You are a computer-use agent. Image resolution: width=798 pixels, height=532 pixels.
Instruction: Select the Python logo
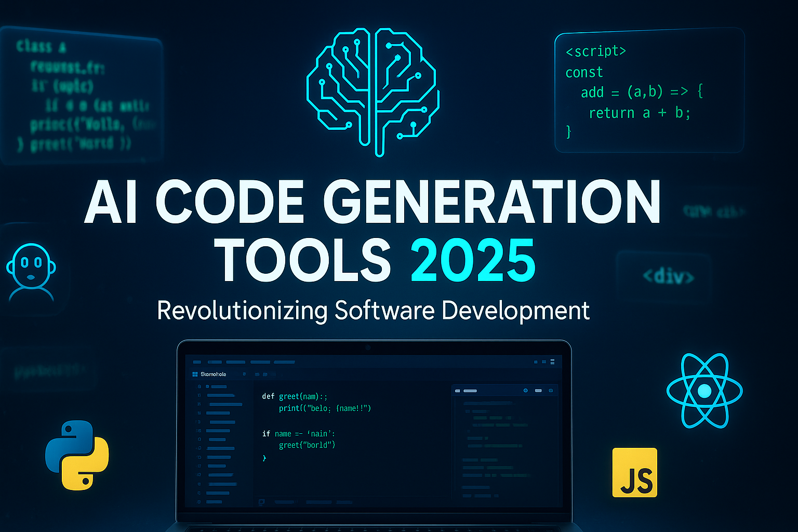point(77,455)
